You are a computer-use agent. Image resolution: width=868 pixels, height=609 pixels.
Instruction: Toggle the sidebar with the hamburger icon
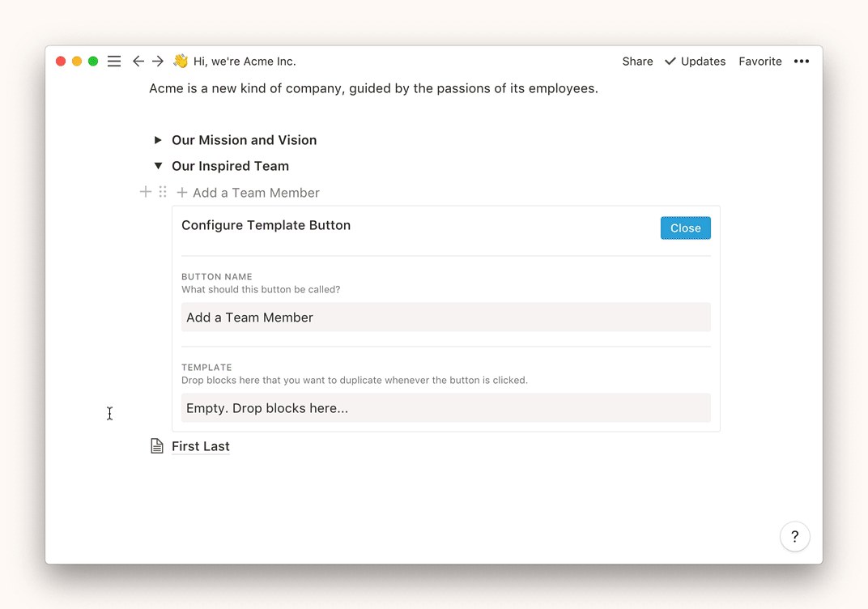click(114, 62)
